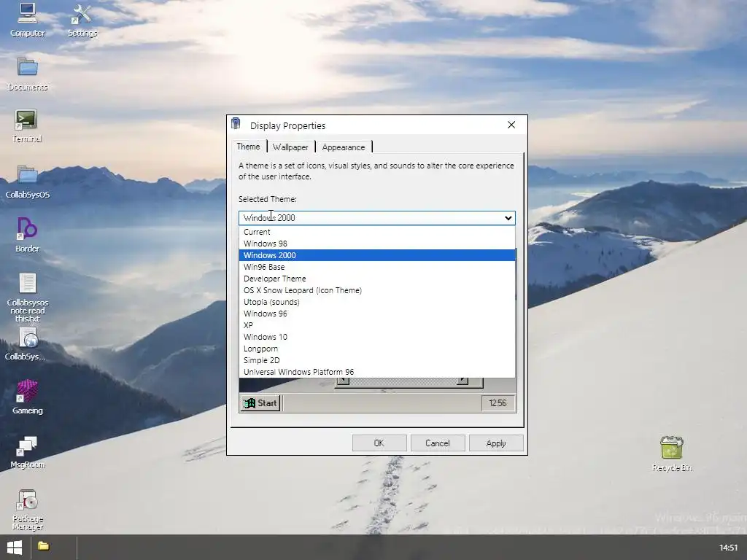Open the file explorer taskbar folder
This screenshot has height=560, width=747.
43,546
